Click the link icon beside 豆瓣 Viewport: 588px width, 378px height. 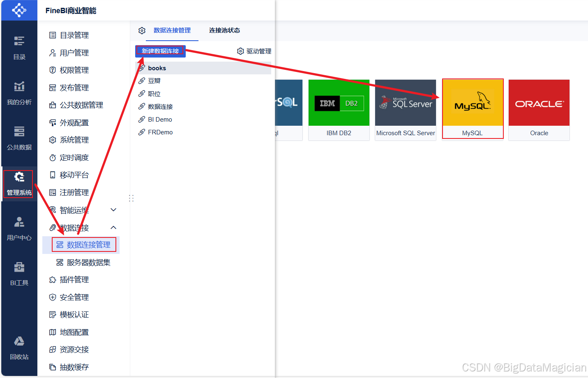coord(142,81)
